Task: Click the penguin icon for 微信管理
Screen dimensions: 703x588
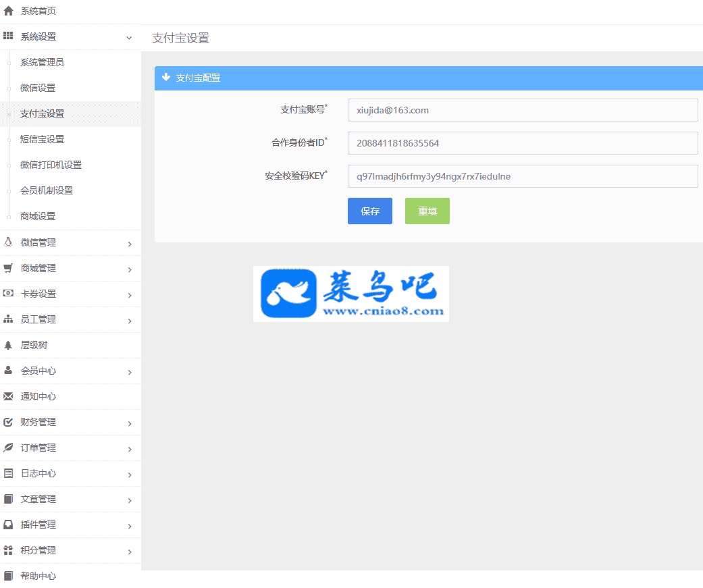Action: tap(8, 242)
